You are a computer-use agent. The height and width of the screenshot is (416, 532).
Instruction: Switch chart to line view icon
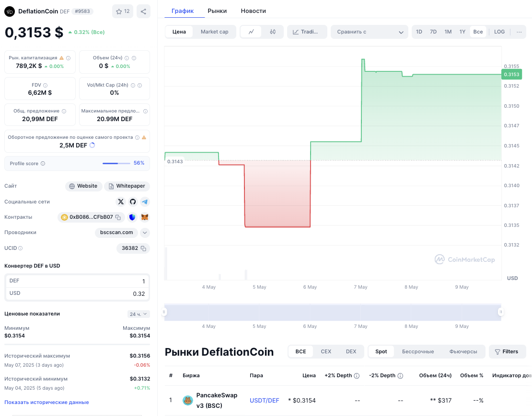(x=251, y=32)
